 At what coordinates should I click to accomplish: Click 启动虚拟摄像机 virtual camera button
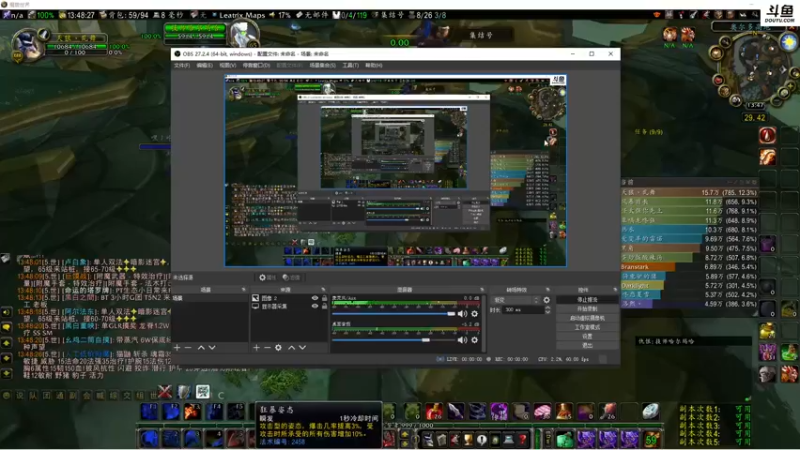coord(587,318)
